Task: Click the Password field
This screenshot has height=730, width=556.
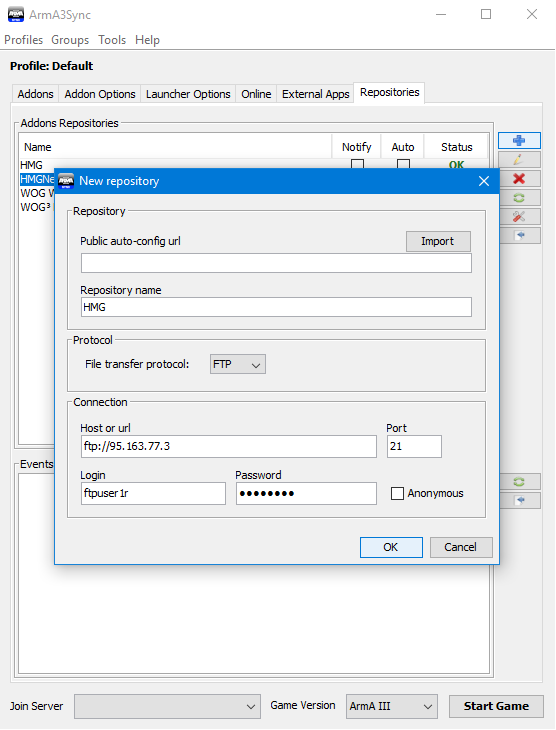Action: point(306,493)
